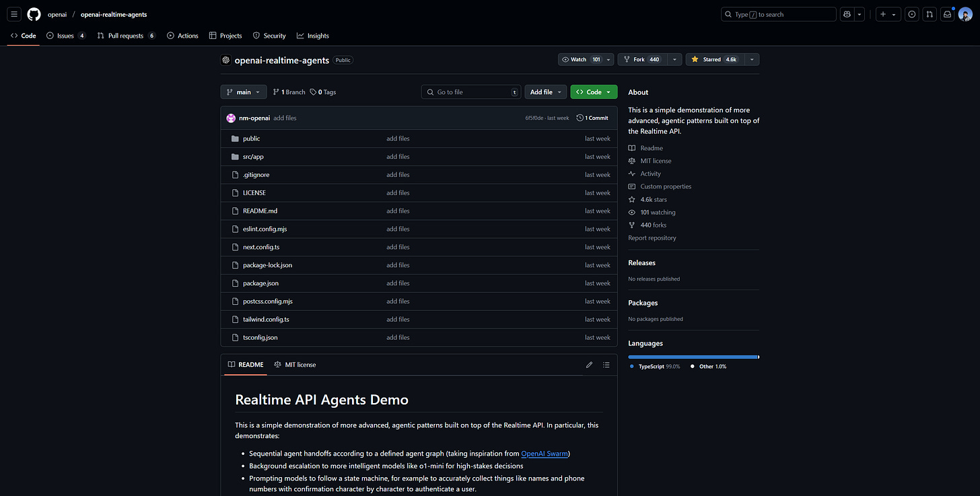This screenshot has height=496, width=980.
Task: Open the Security tab
Action: click(x=269, y=36)
